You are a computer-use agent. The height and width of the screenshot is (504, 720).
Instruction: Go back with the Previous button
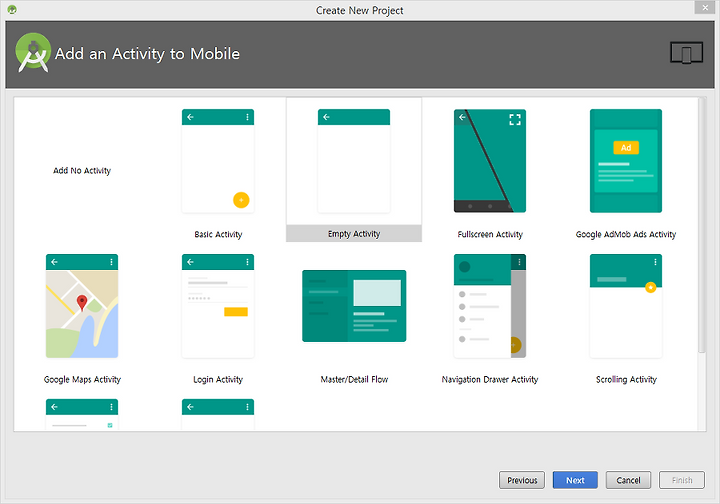pyautogui.click(x=522, y=480)
